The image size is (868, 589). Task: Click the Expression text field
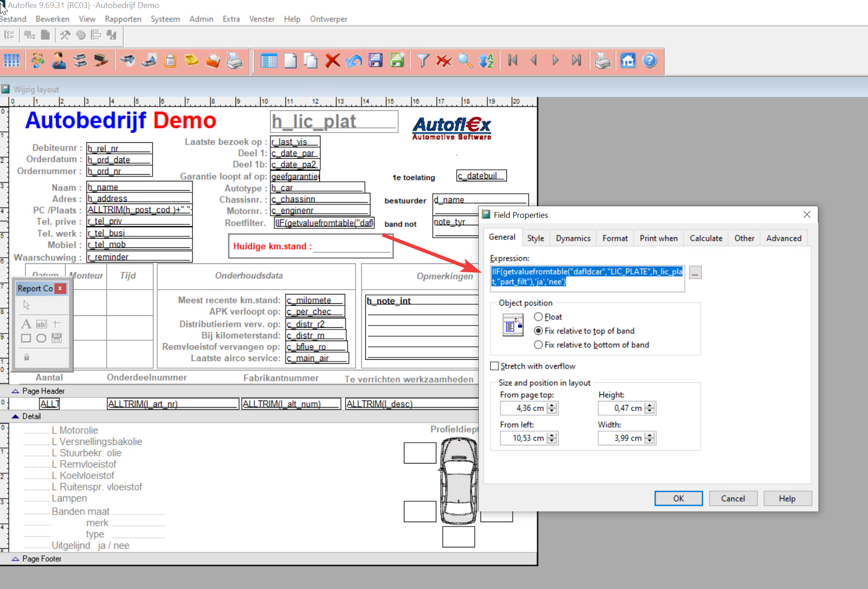[587, 278]
